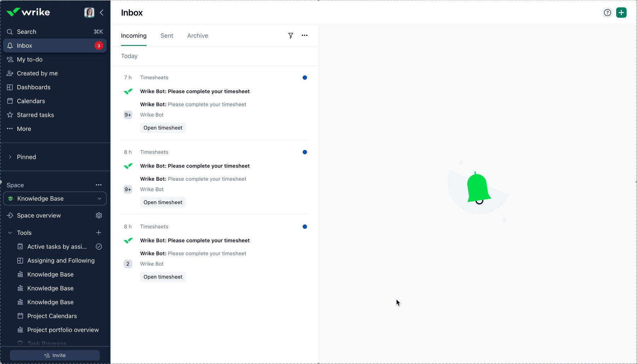Toggle the unread dot on the last notification
The height and width of the screenshot is (364, 637).
click(305, 227)
